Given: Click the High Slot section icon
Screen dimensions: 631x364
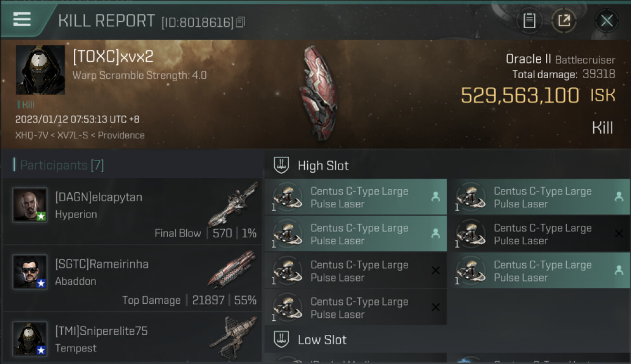Looking at the screenshot, I should coord(282,165).
